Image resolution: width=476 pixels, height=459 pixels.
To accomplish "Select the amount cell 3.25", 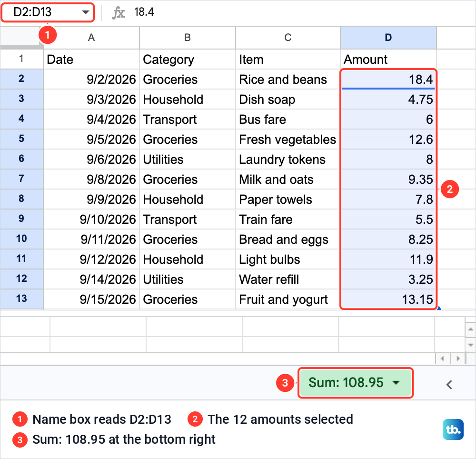I will pyautogui.click(x=388, y=279).
